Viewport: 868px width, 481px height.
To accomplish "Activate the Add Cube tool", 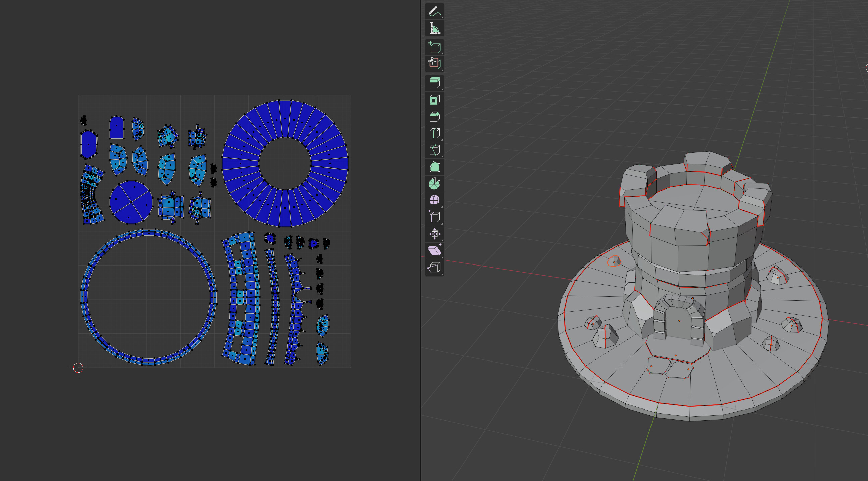I will 434,48.
